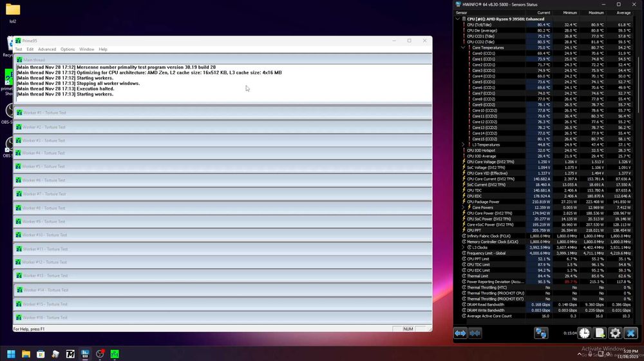Expand L3 Temperatures subgroup

click(x=463, y=145)
